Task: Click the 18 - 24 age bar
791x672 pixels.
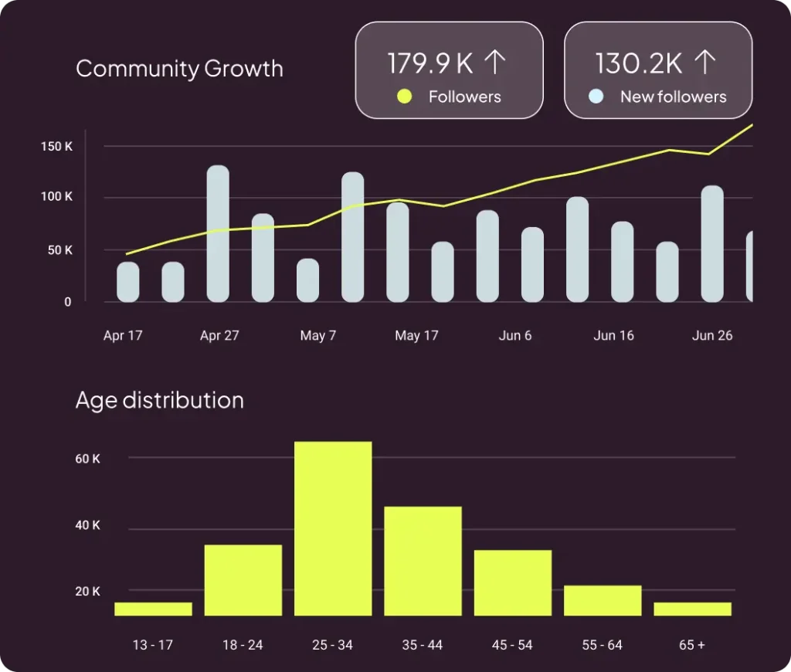Action: 243,580
